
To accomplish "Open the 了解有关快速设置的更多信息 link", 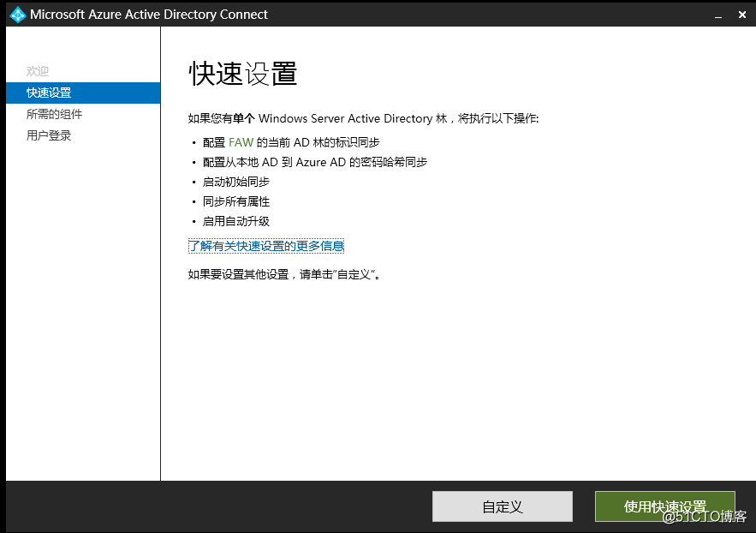I will point(266,246).
